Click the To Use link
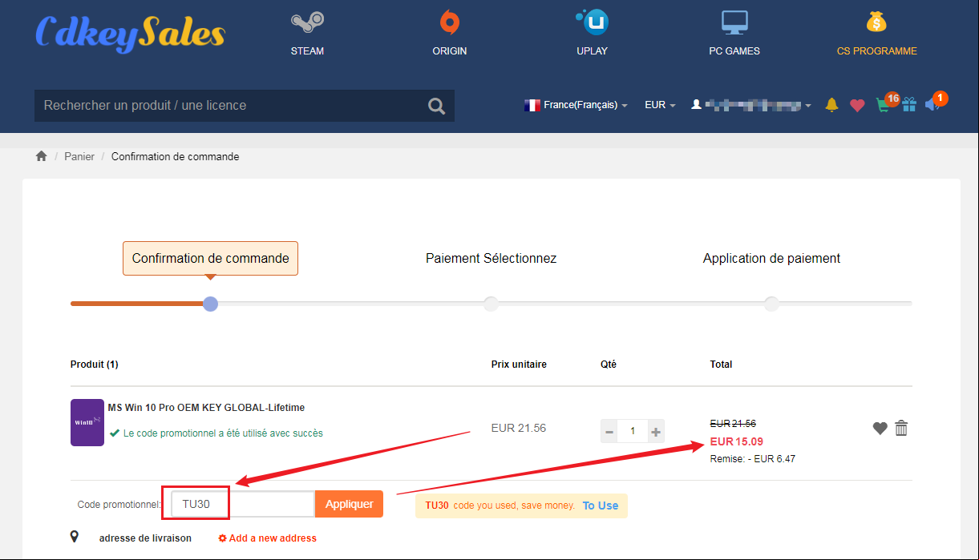 pos(601,506)
